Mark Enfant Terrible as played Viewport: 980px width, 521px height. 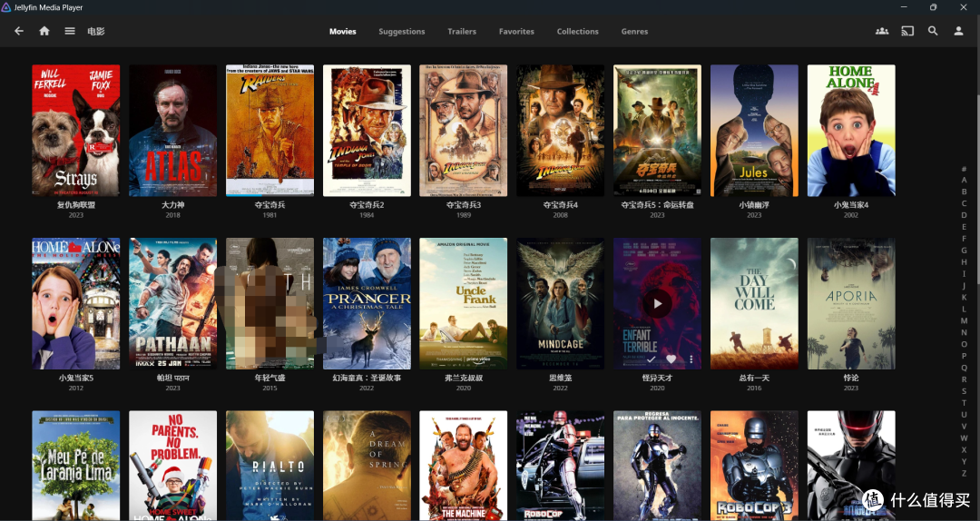[652, 359]
